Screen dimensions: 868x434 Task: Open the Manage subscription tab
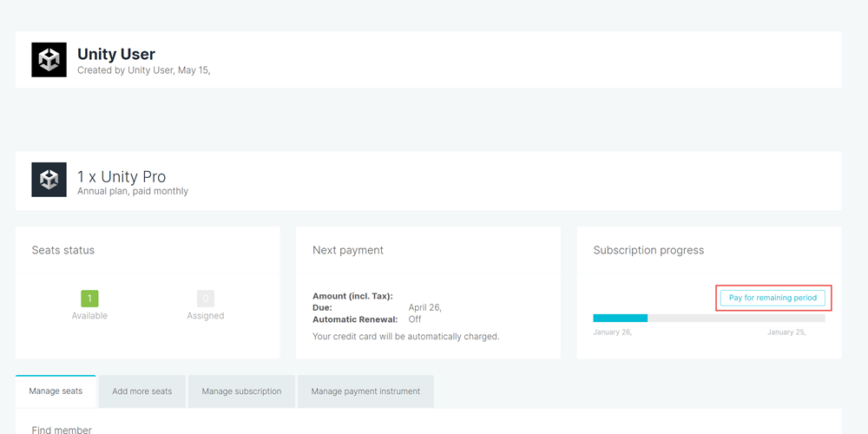pyautogui.click(x=241, y=391)
